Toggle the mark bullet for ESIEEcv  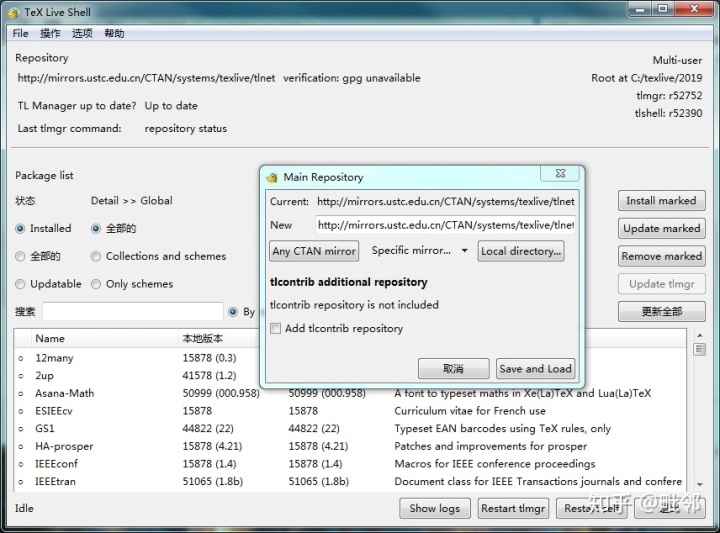click(x=21, y=411)
